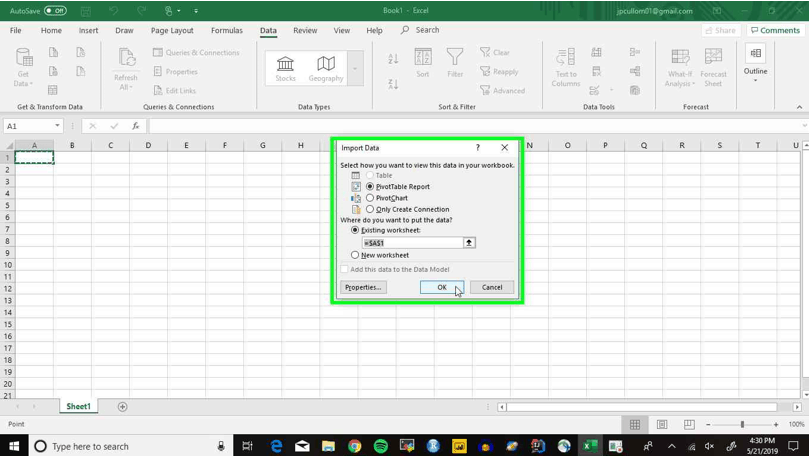Open the Review tab
The width and height of the screenshot is (809, 456).
[305, 30]
